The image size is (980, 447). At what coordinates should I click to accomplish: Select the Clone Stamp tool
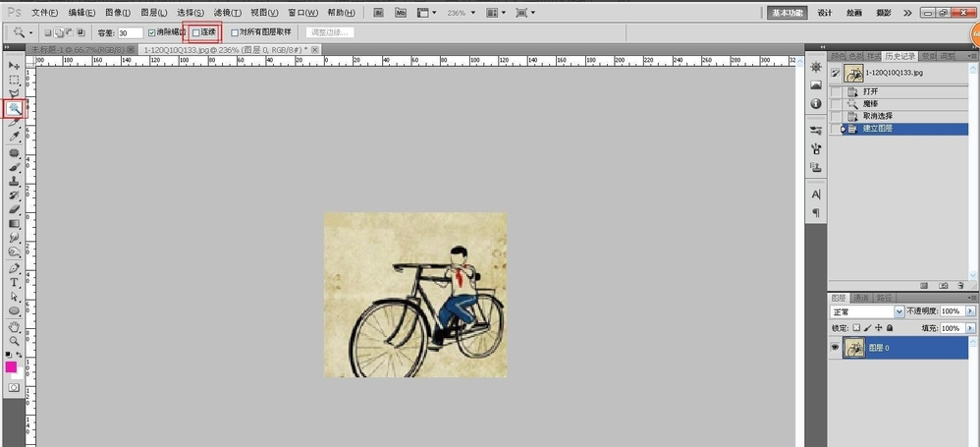[14, 182]
